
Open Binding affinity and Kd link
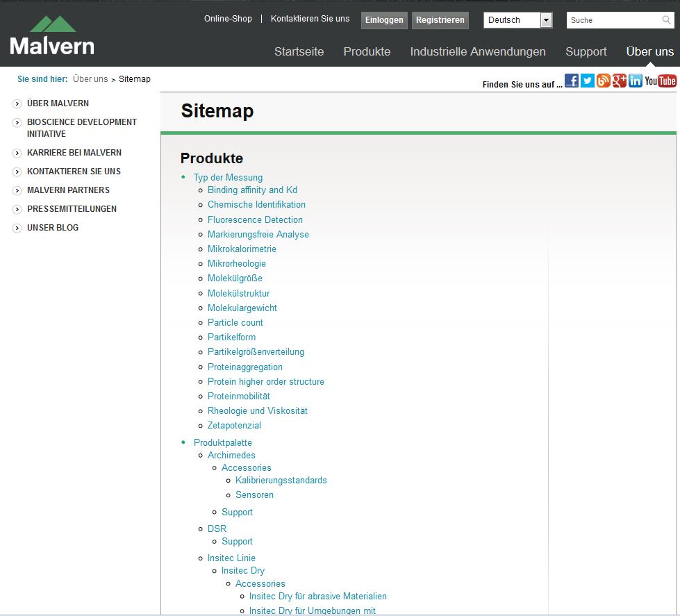[252, 190]
